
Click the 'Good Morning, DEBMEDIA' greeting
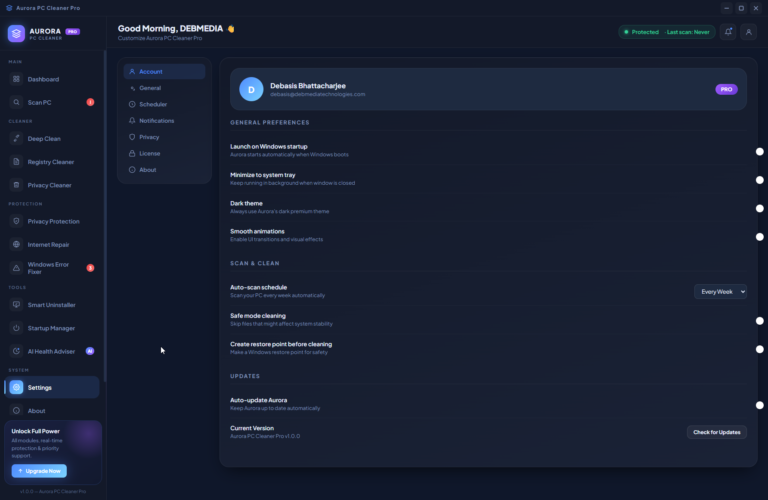[x=170, y=28]
